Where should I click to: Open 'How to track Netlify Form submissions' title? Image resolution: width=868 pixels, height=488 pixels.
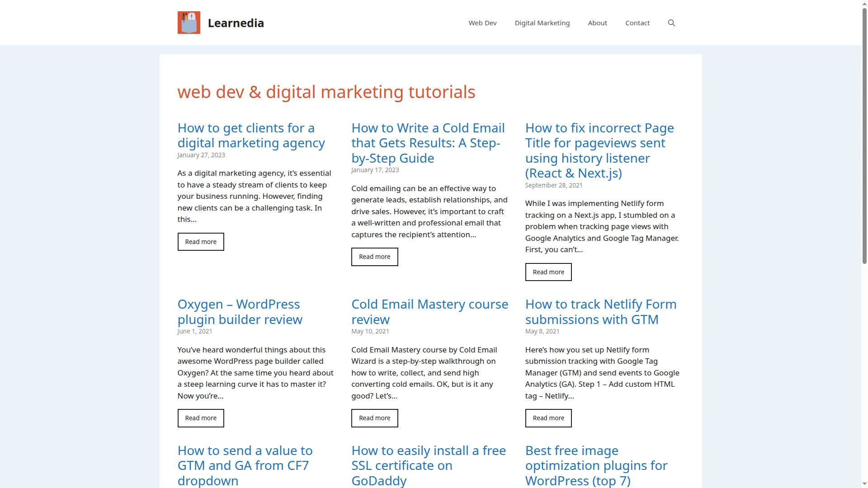click(601, 312)
